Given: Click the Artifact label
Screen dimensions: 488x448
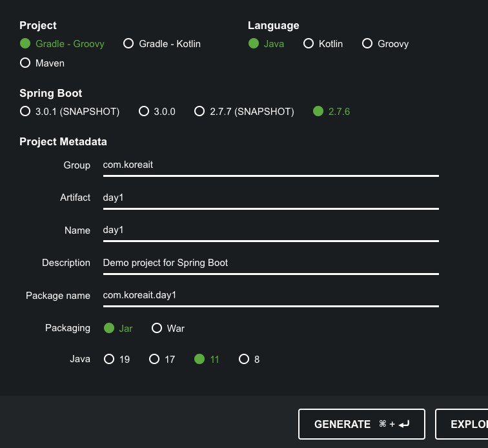Looking at the screenshot, I should (75, 198).
